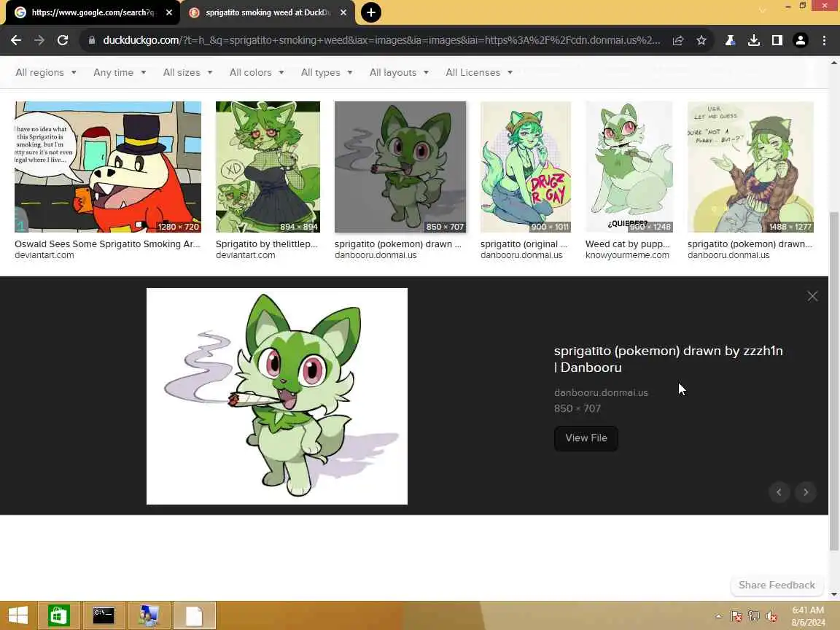Select the 1488 × 1277 sprigatito thumbnail

[750, 166]
